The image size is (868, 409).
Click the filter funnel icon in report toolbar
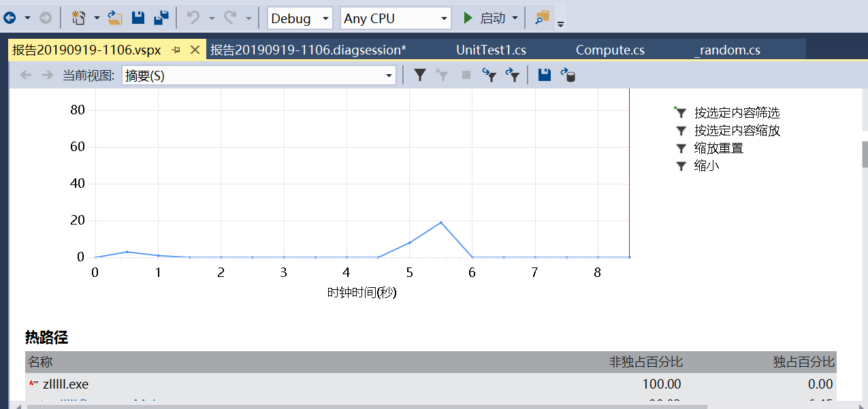420,76
